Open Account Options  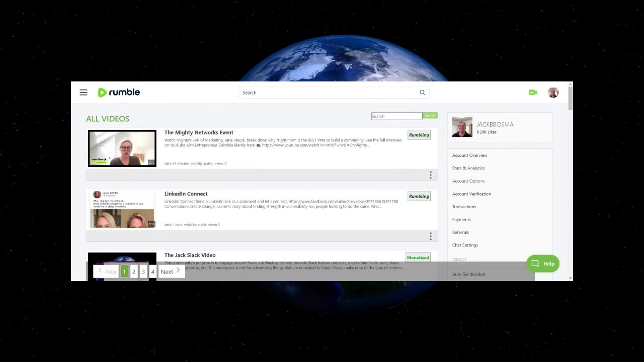tap(468, 181)
